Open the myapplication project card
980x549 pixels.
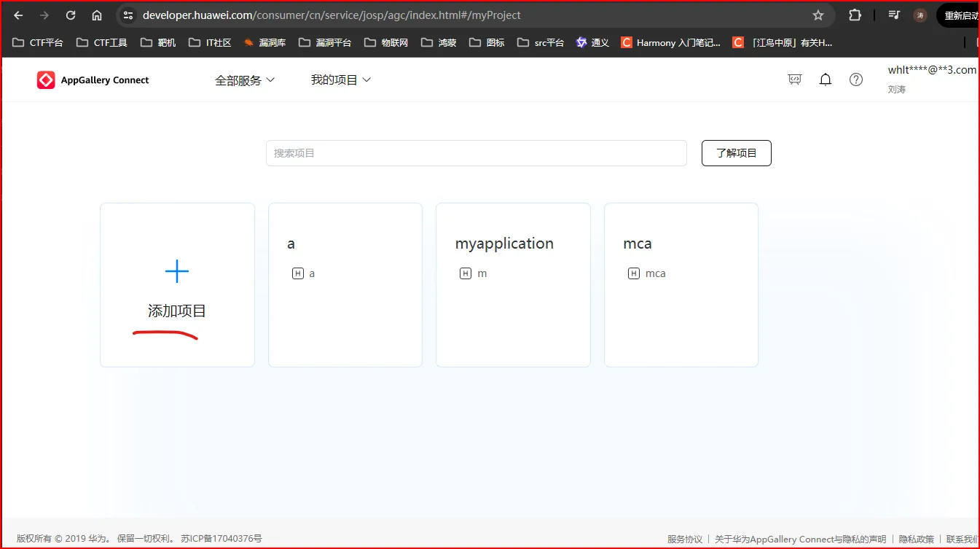point(513,285)
